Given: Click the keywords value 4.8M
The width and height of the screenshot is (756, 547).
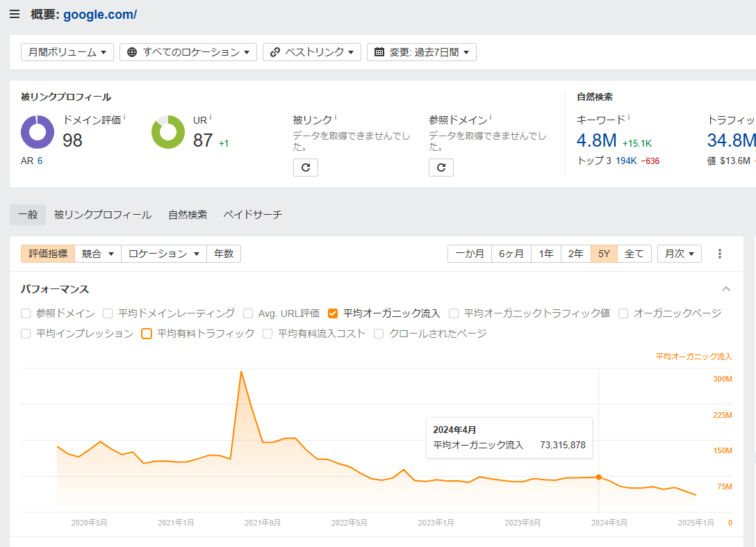Looking at the screenshot, I should click(x=596, y=140).
